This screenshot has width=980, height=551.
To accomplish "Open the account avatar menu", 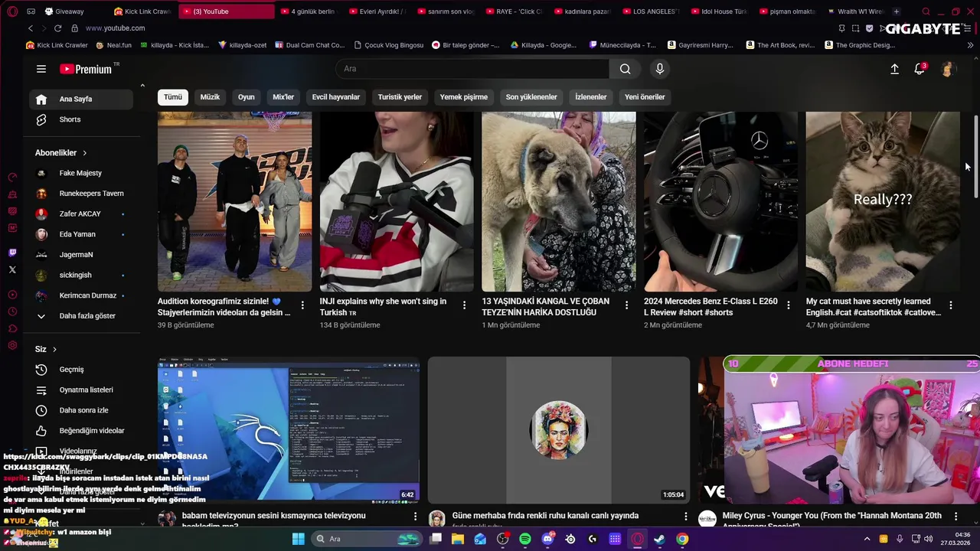I will 948,69.
